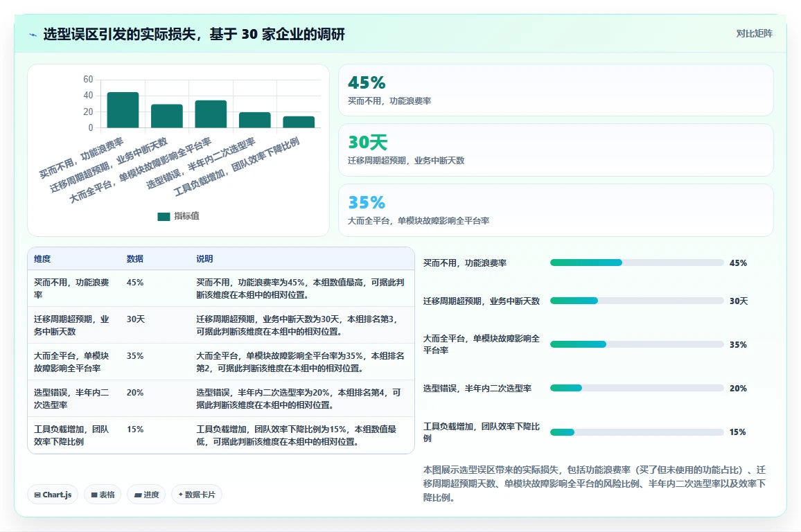The height and width of the screenshot is (532, 801).
Task: Click the 大而全平台 bar in chart
Action: point(211,114)
